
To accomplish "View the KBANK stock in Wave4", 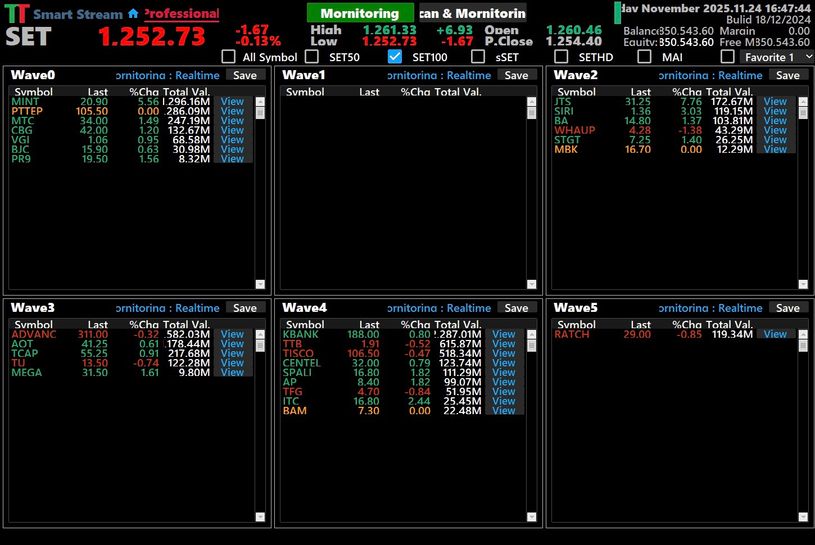I will [x=503, y=334].
